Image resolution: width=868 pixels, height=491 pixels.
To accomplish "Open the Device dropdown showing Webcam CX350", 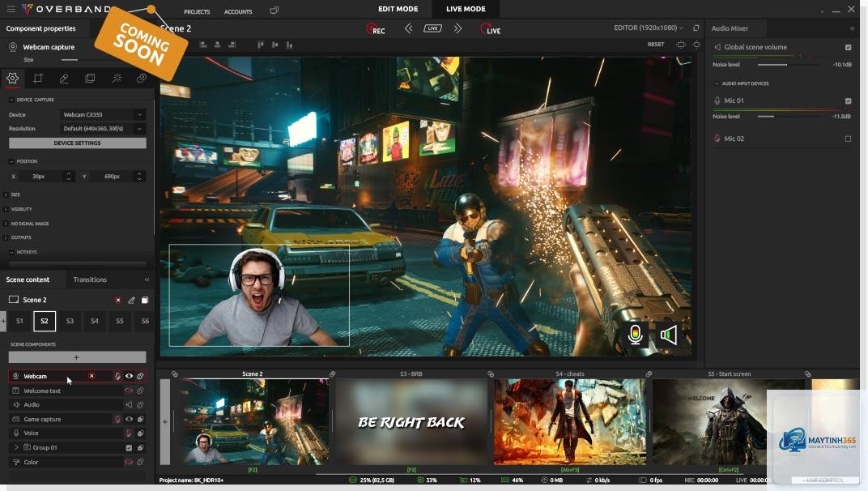I will point(103,115).
